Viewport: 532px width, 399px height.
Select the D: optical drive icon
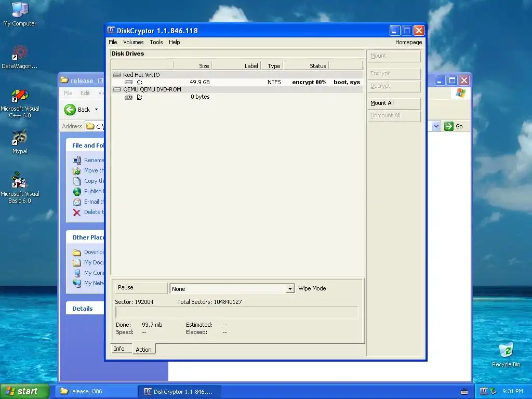point(129,97)
